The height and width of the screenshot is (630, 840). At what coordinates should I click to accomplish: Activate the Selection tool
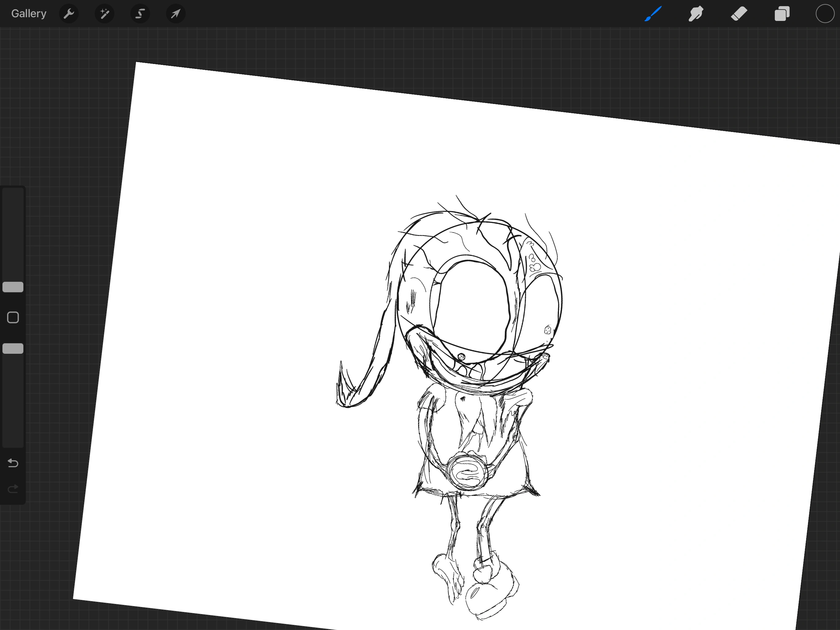(x=140, y=14)
